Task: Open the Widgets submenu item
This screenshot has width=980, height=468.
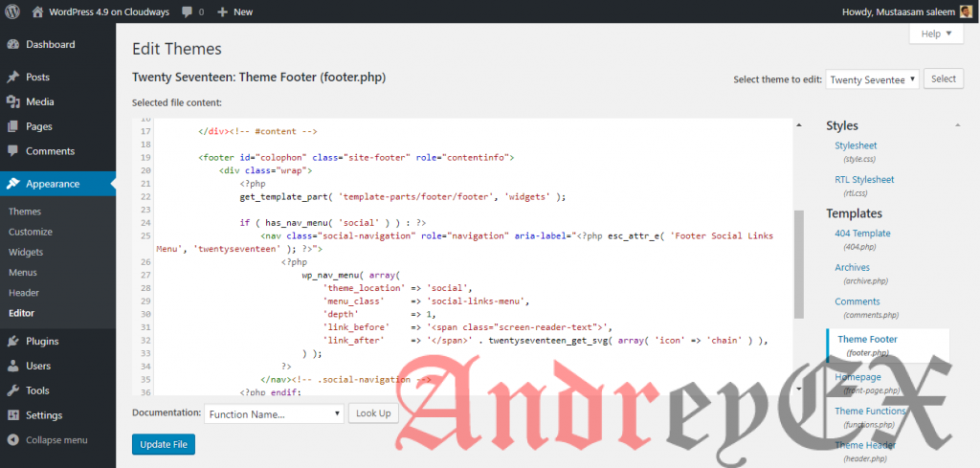Action: tap(26, 252)
